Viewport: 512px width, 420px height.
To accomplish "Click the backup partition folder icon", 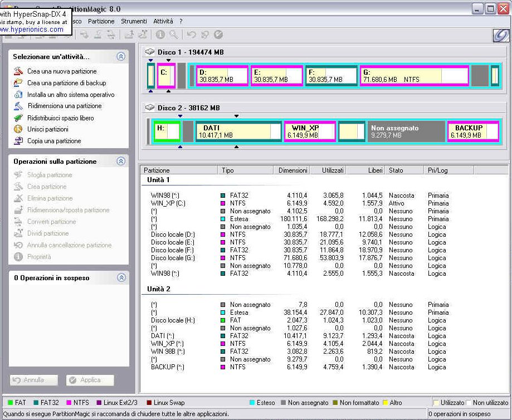I will tap(18, 83).
